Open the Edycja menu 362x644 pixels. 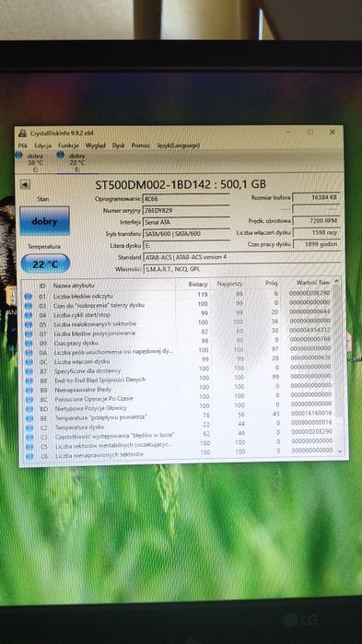coord(42,146)
